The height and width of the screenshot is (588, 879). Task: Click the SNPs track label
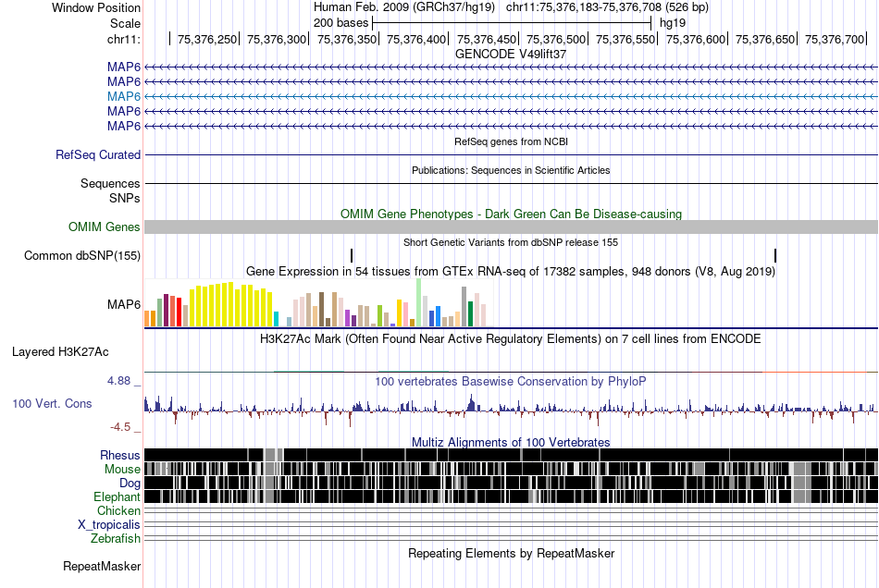click(125, 198)
